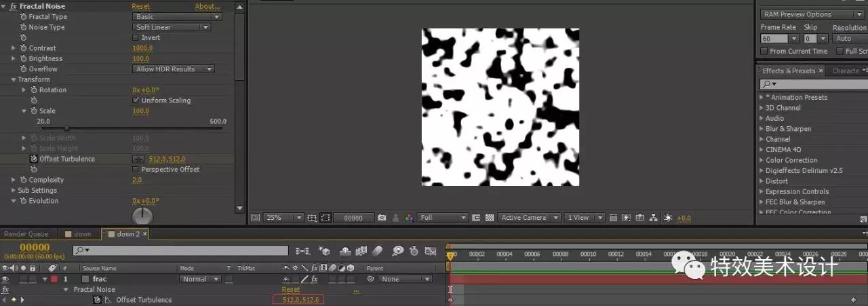Adjust the Scale slider handle
The width and height of the screenshot is (868, 306).
point(66,128)
